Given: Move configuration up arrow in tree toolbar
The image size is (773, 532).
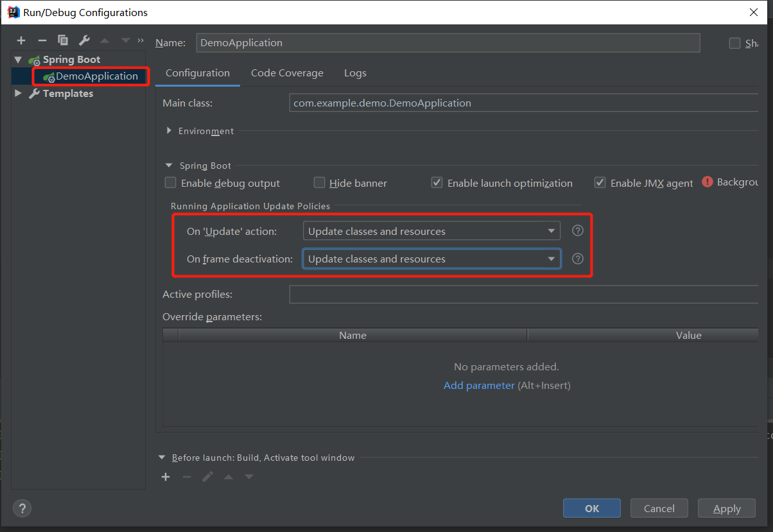Looking at the screenshot, I should [105, 40].
